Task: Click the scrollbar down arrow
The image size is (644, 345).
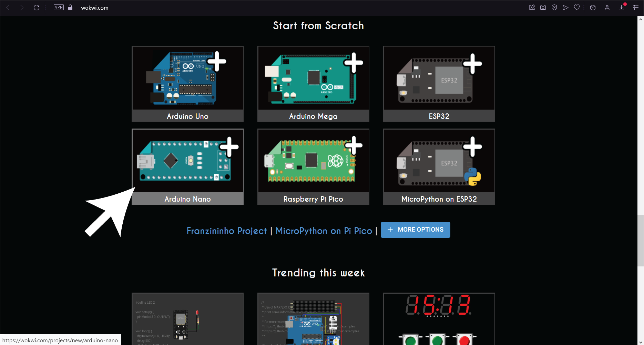Action: click(641, 342)
